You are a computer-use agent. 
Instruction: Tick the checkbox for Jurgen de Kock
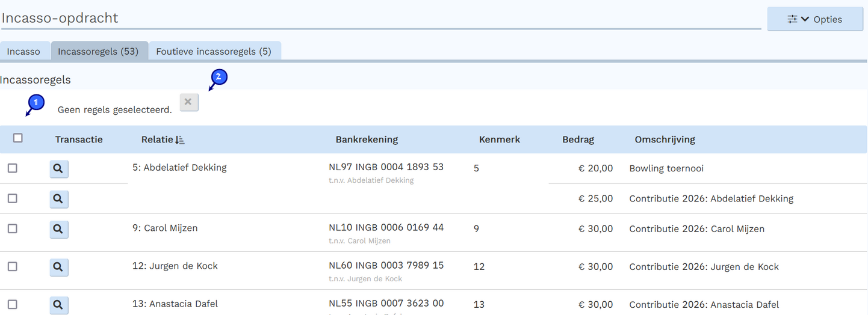(13, 266)
